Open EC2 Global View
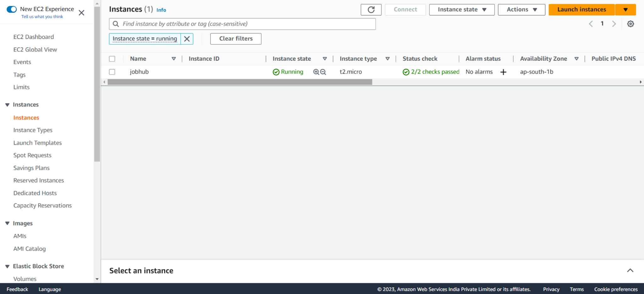 click(35, 49)
